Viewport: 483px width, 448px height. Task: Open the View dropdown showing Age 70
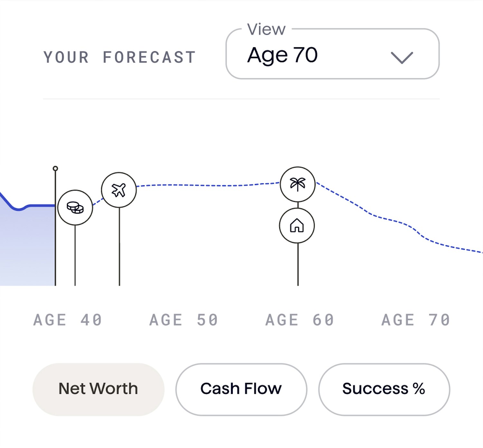click(x=333, y=54)
